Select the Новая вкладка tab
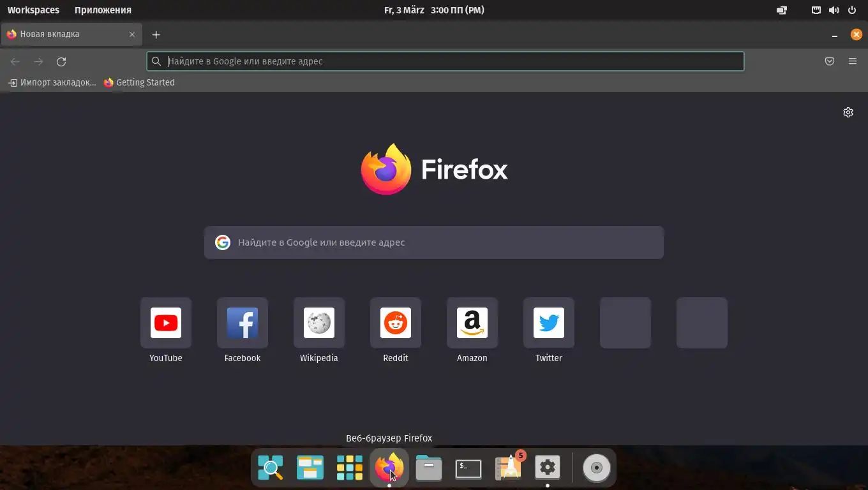The height and width of the screenshot is (490, 868). [x=71, y=34]
